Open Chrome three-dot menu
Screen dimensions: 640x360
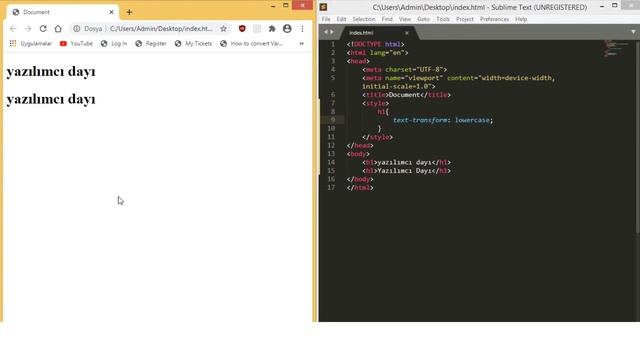pyautogui.click(x=302, y=29)
